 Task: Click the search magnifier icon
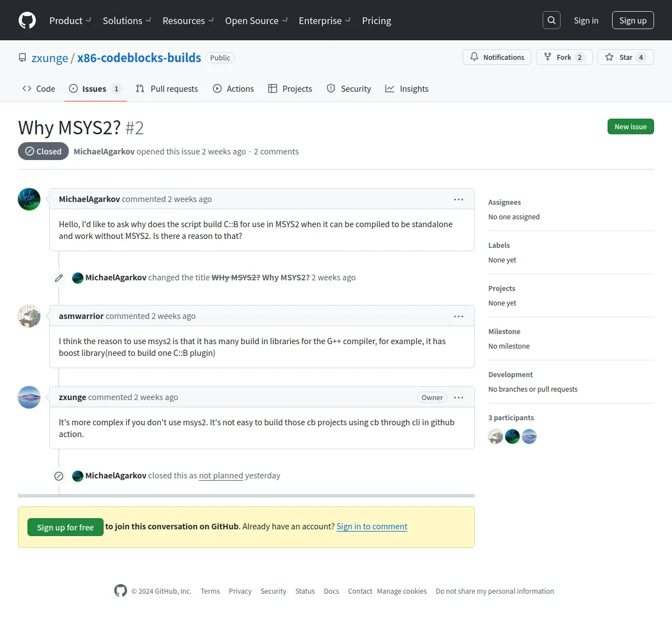(552, 20)
